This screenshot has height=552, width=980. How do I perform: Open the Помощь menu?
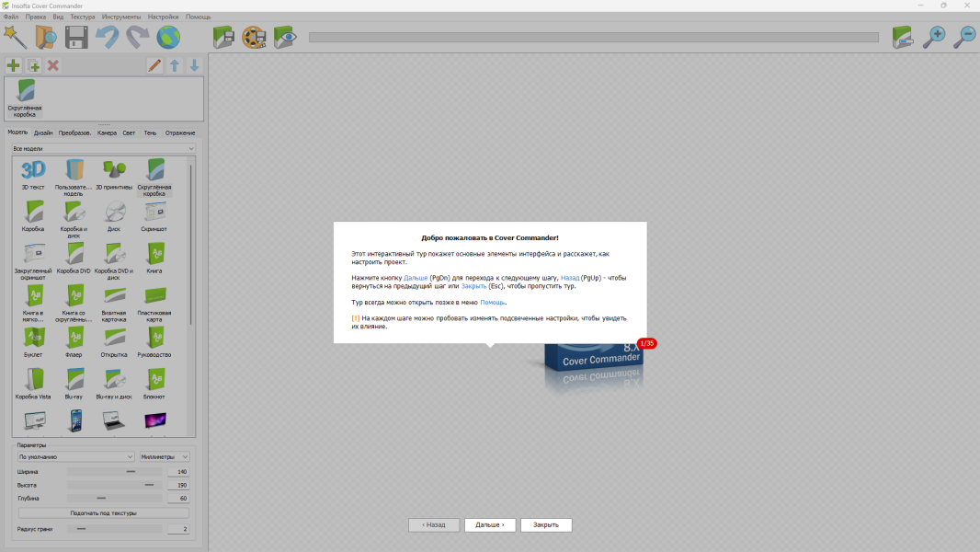coord(199,17)
